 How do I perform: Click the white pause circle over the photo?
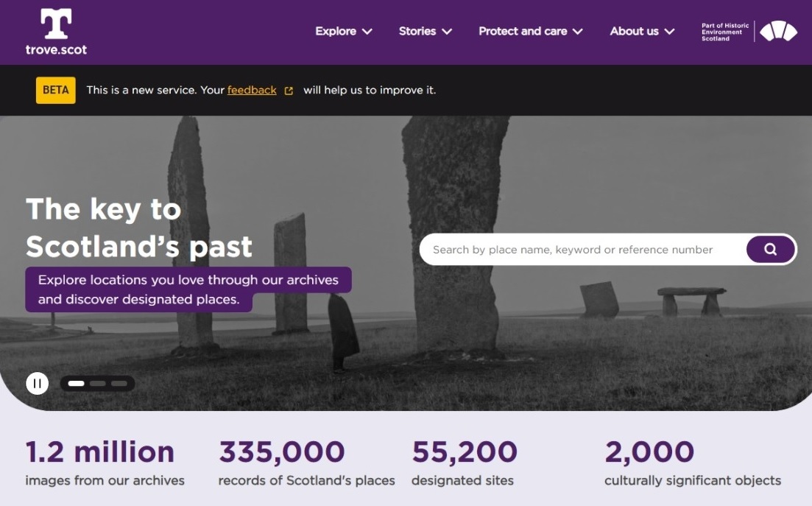click(x=36, y=383)
